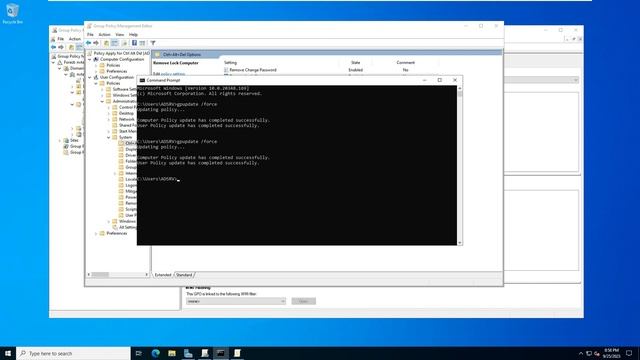Open Help menu in Group Policy Management Editor

[x=133, y=35]
